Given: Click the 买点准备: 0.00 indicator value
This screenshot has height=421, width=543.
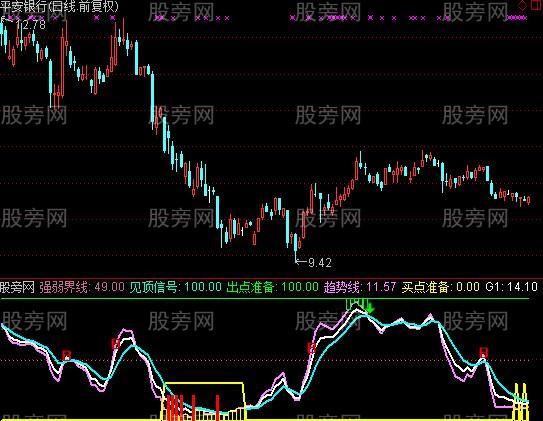Looking at the screenshot, I should [x=440, y=287].
